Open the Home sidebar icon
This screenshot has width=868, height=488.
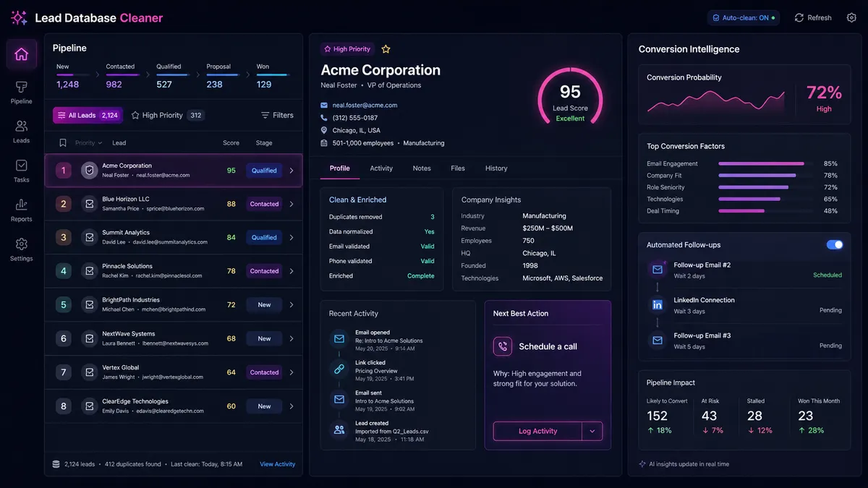21,54
